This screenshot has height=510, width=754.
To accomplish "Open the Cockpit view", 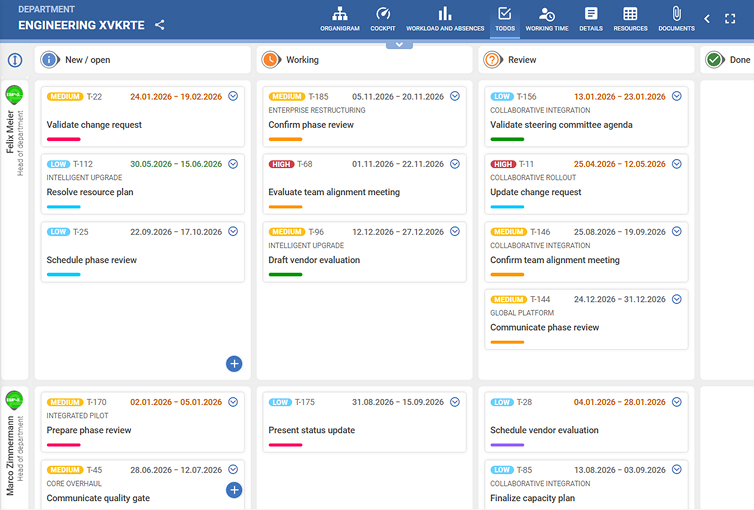I will (x=383, y=19).
